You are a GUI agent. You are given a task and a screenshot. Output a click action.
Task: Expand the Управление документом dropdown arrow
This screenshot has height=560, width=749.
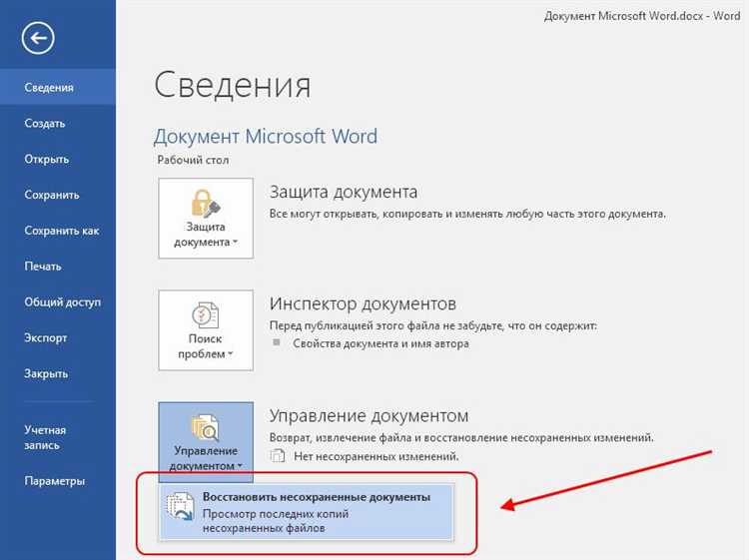pyautogui.click(x=240, y=466)
